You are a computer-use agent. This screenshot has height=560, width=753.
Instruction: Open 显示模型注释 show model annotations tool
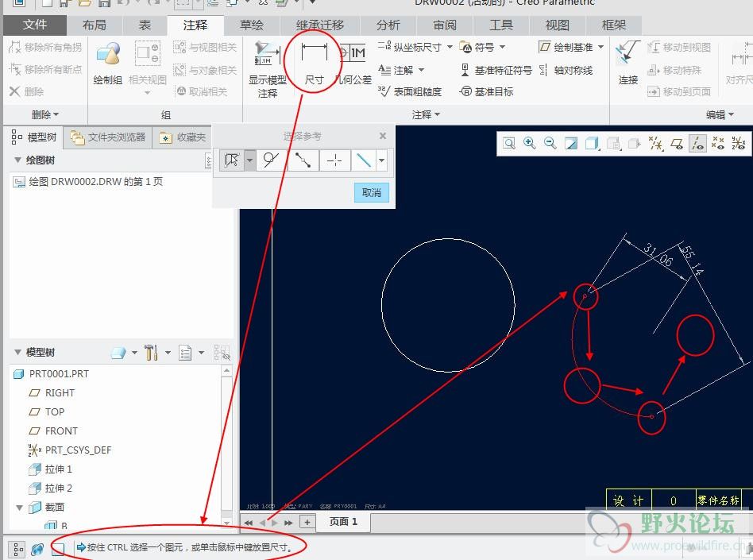[x=267, y=70]
